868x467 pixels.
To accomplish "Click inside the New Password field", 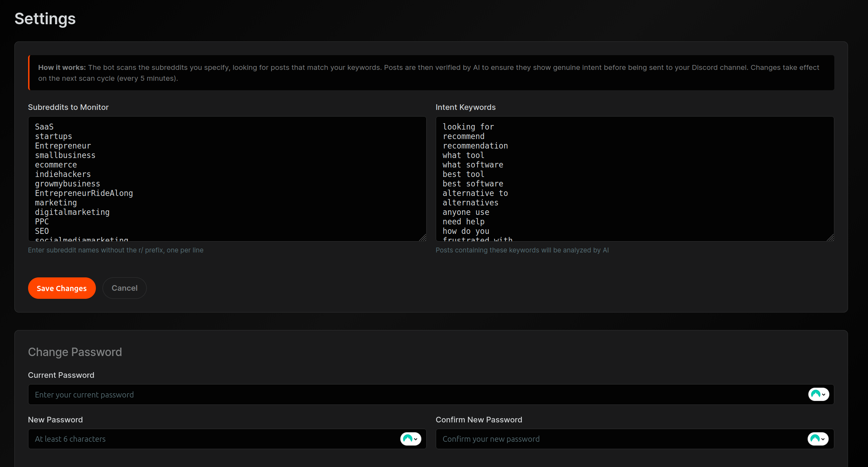I will coord(176,439).
